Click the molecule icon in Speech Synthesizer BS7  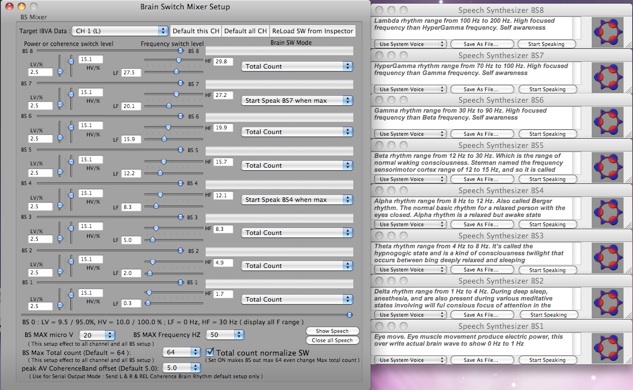[608, 77]
